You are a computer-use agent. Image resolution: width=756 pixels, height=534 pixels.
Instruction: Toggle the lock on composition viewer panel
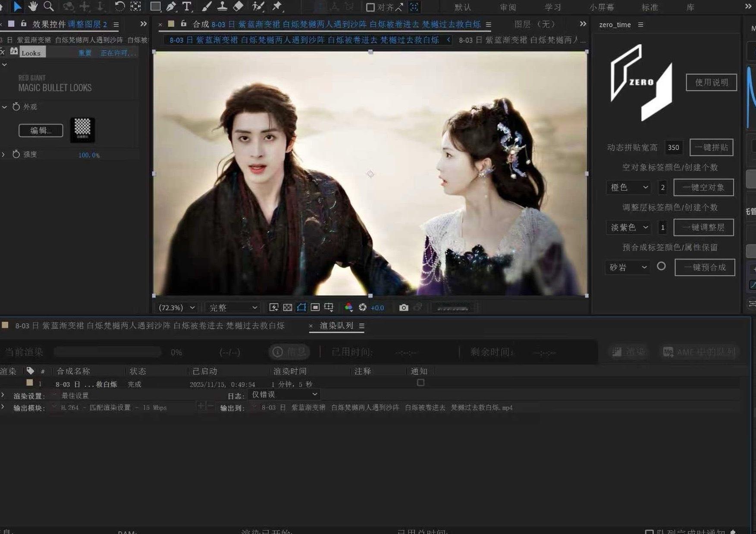tap(184, 24)
